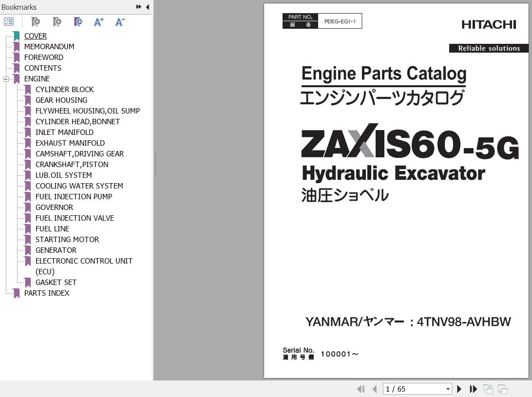This screenshot has height=397, width=532.
Task: Collapse the ENGINE bookmark tree node
Action: (6, 79)
